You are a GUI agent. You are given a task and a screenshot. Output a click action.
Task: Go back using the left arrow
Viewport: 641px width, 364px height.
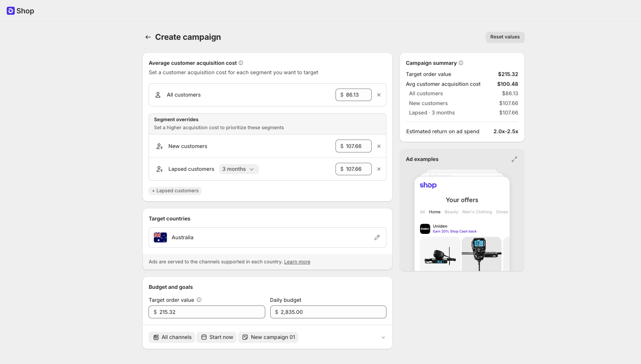(x=148, y=37)
